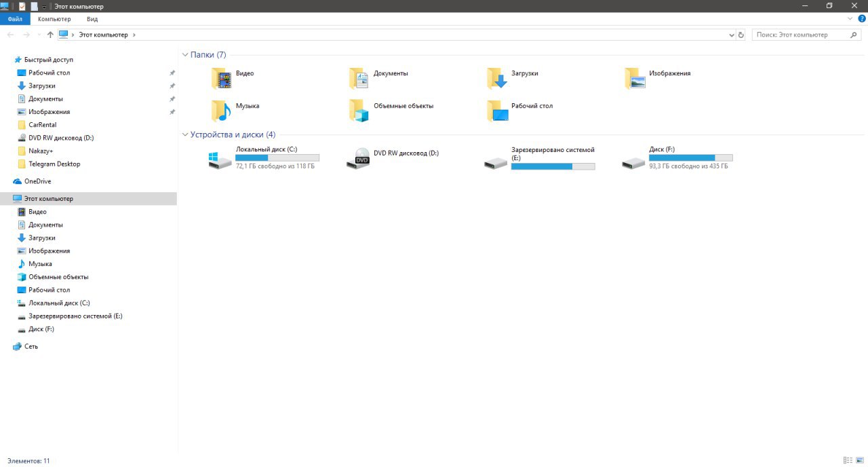Viewport: 868px width, 467px height.
Task: Click the Forward navigation arrow
Action: 26,35
